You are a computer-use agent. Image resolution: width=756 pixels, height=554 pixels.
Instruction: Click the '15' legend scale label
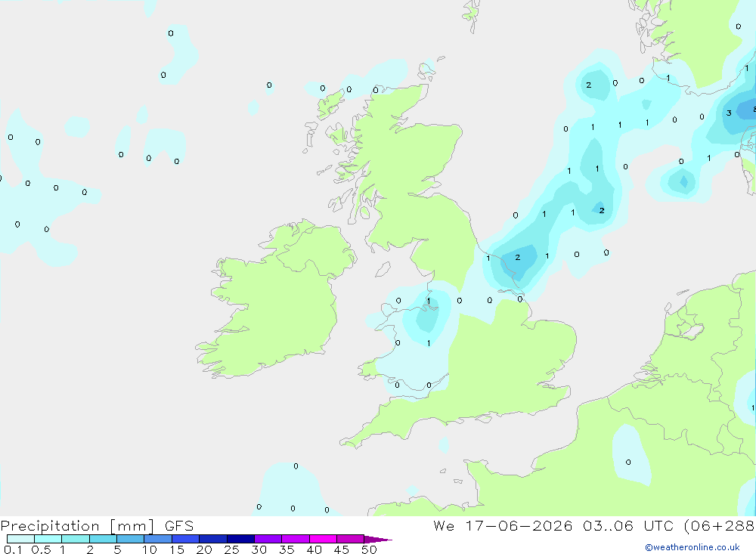(x=177, y=549)
